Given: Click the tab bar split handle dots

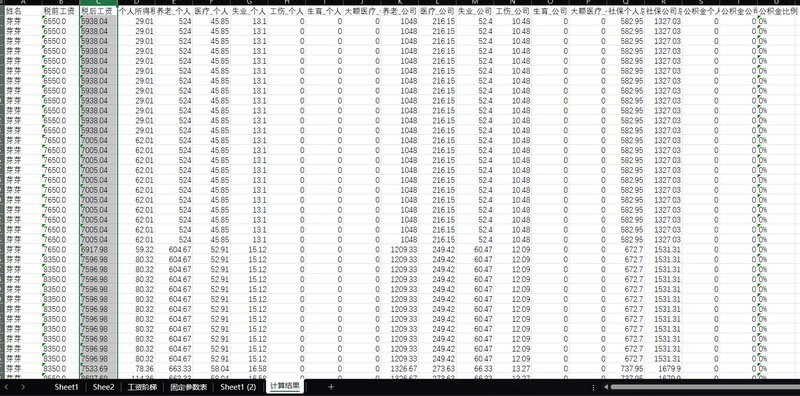Looking at the screenshot, I should coord(593,387).
